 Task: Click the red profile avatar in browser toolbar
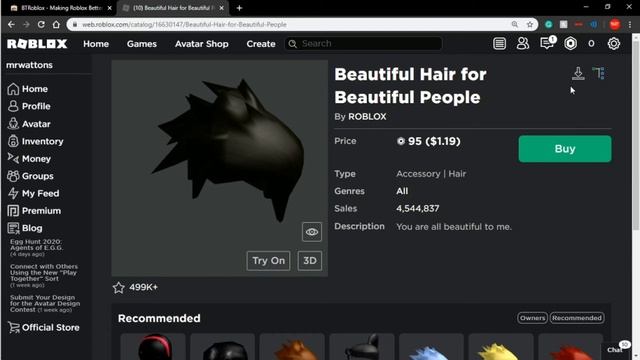click(615, 24)
